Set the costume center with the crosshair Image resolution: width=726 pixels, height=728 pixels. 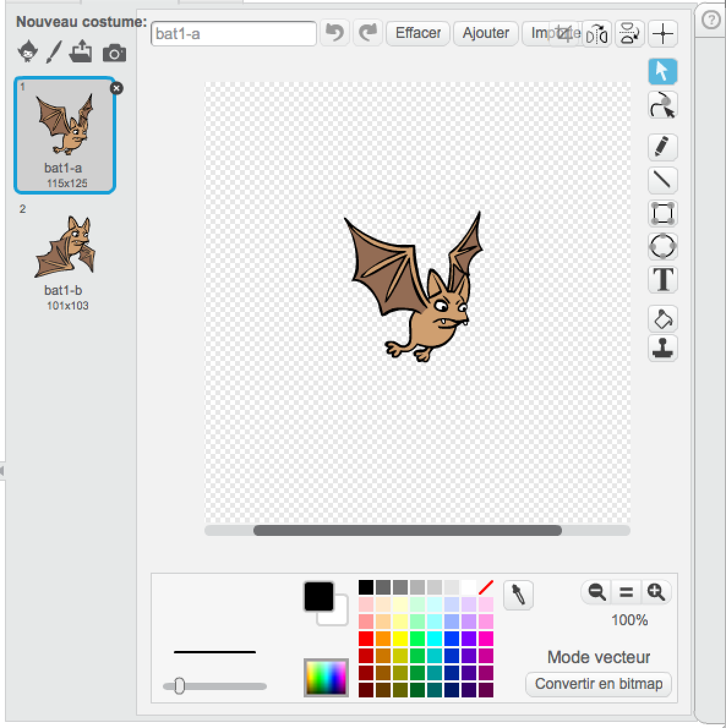click(x=662, y=34)
